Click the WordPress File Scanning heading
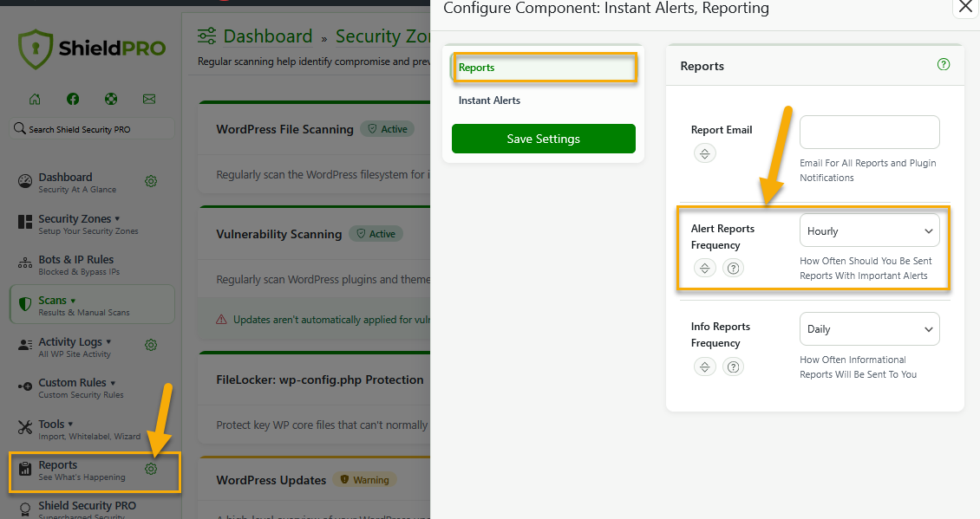980x519 pixels. 285,129
